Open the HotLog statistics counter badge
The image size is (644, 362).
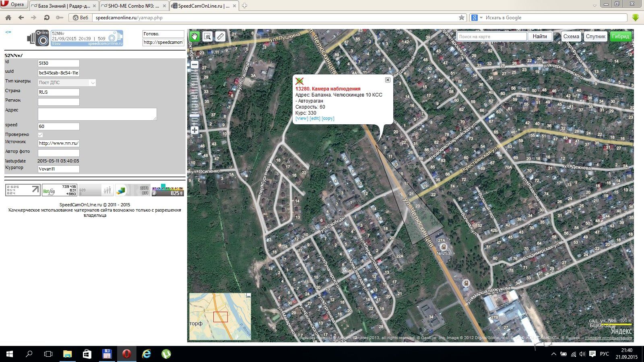pyautogui.click(x=60, y=190)
